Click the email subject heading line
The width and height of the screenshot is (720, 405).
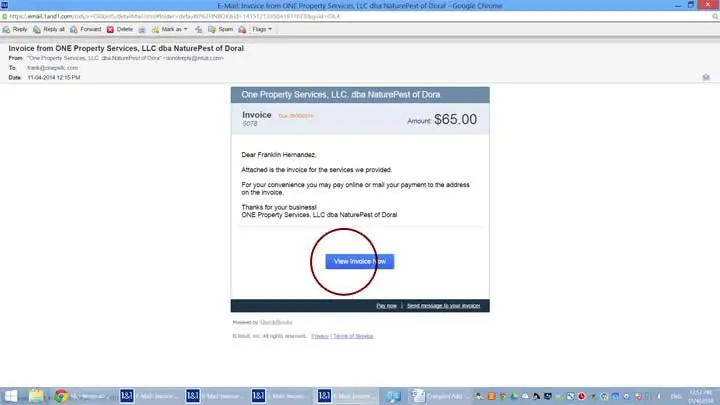[x=126, y=48]
